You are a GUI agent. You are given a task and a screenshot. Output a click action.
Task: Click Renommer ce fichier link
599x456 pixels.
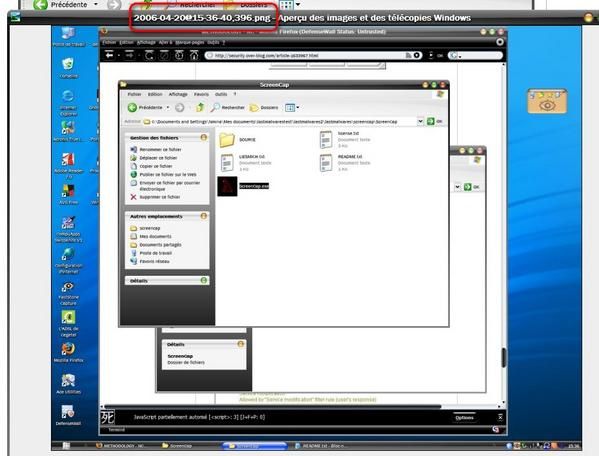click(160, 150)
